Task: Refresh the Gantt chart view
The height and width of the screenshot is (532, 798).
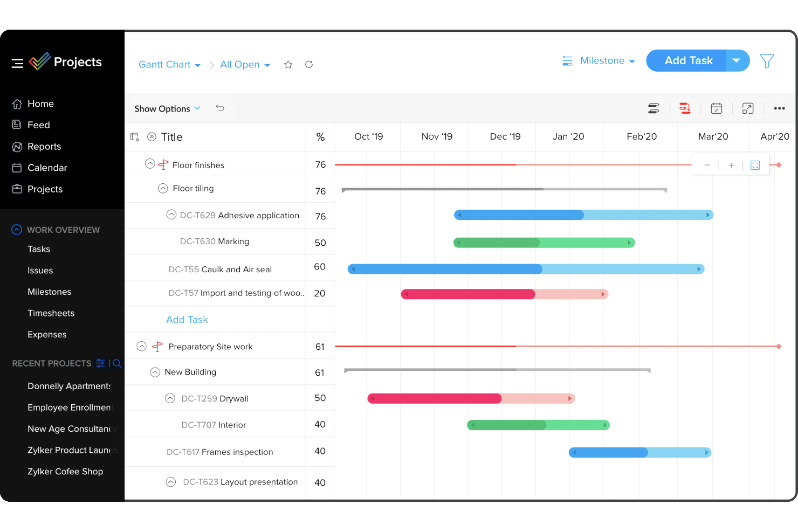Action: tap(308, 64)
